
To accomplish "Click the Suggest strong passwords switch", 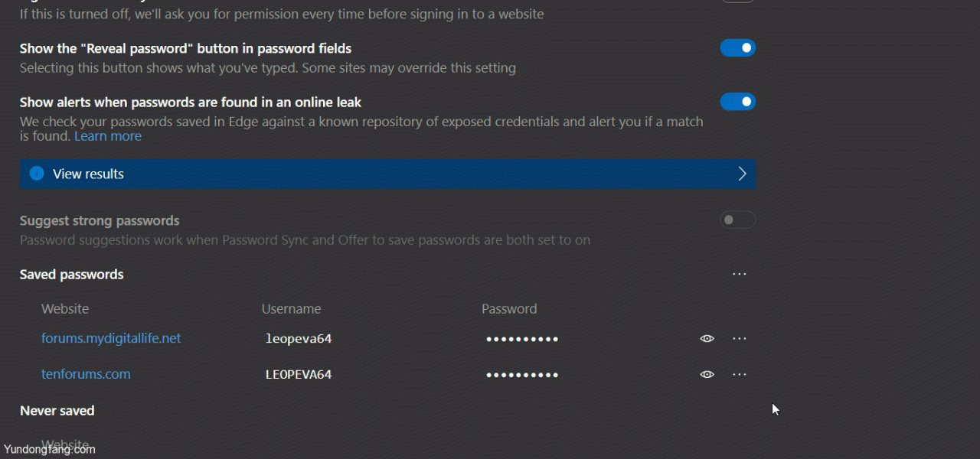I will [738, 220].
